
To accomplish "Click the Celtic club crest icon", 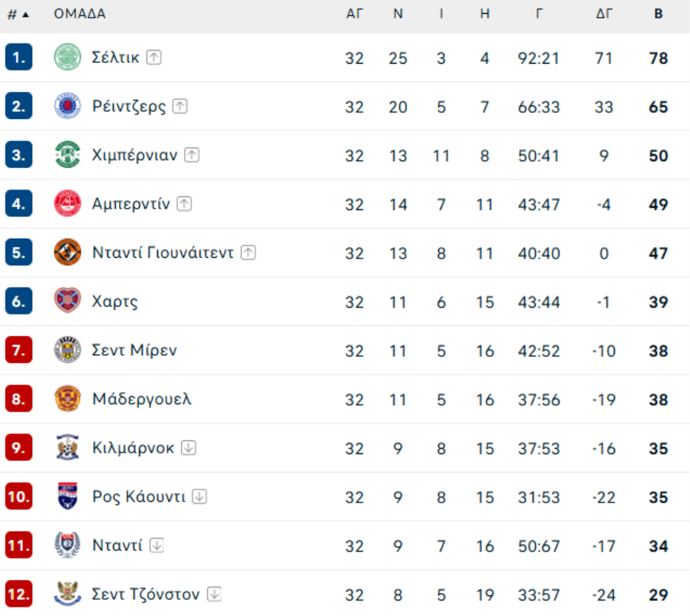I will click(68, 58).
